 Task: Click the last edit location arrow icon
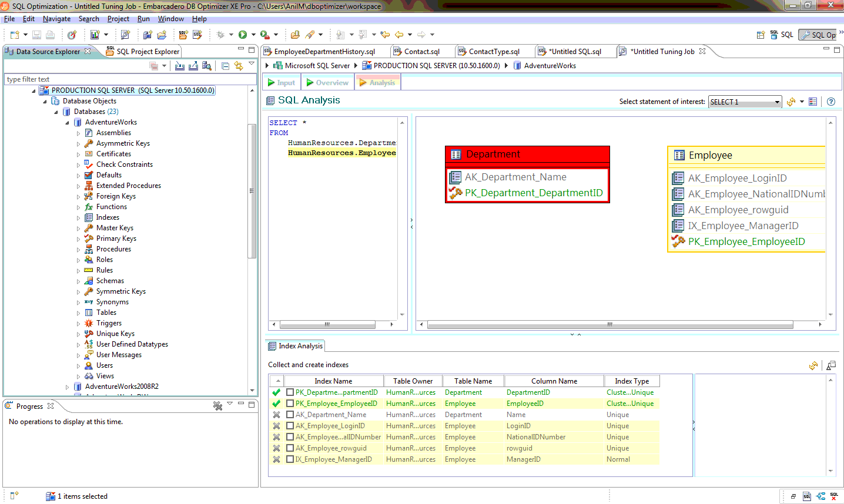click(x=385, y=35)
